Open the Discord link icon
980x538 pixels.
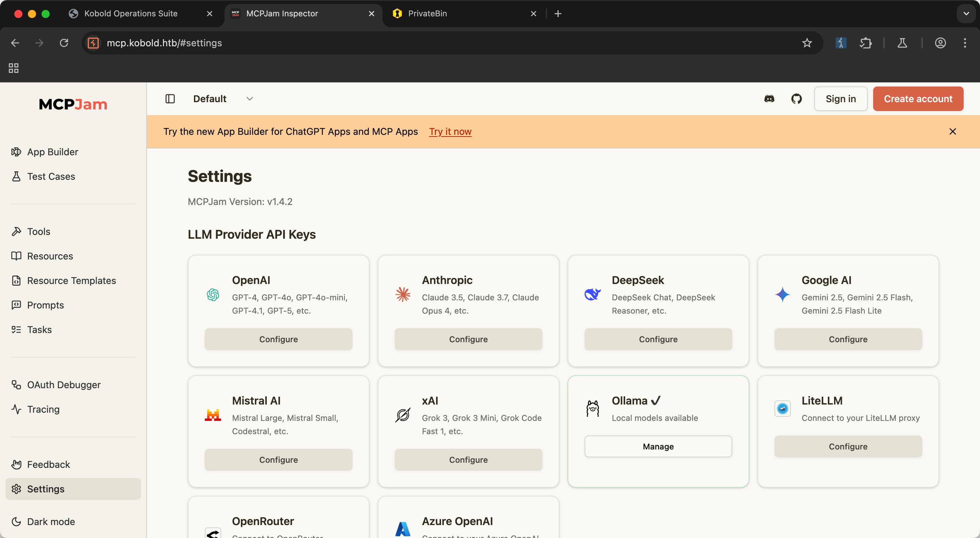(x=769, y=99)
